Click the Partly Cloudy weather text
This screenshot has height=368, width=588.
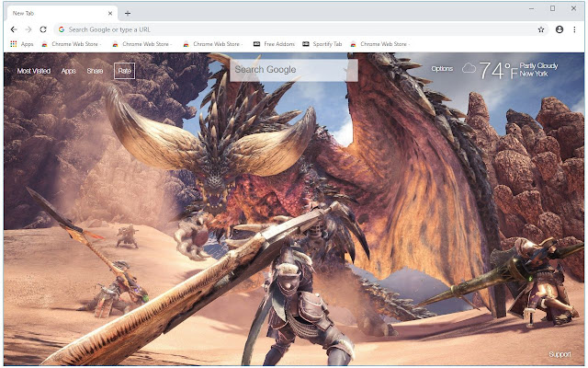pos(539,65)
